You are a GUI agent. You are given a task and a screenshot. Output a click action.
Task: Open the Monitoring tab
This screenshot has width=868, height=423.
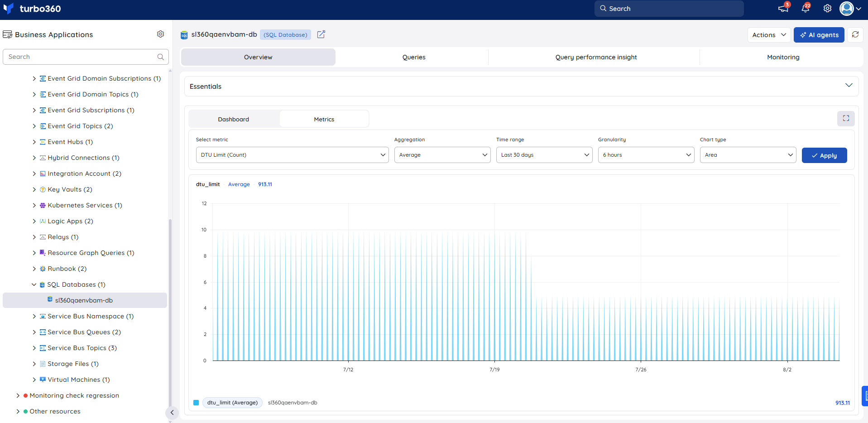pyautogui.click(x=783, y=57)
